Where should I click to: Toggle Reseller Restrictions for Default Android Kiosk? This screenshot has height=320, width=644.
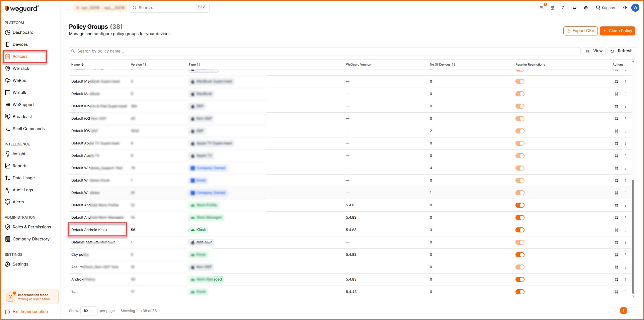(520, 230)
